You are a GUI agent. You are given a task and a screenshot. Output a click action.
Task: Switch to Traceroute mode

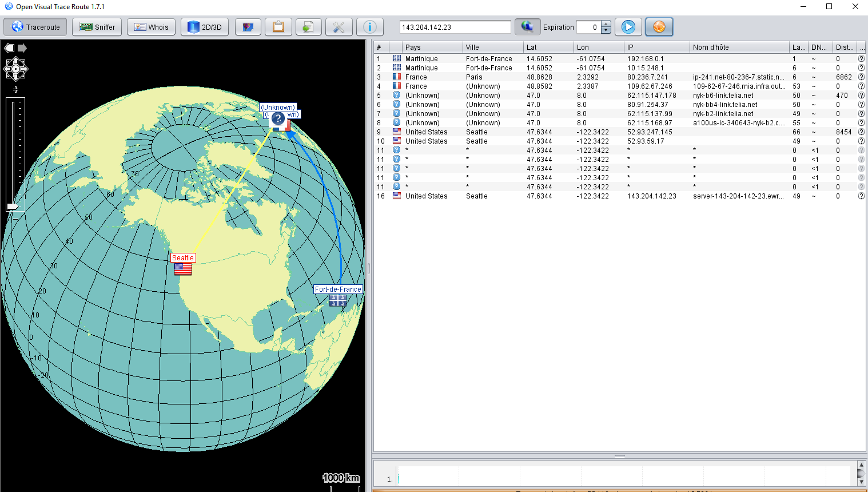click(x=35, y=27)
